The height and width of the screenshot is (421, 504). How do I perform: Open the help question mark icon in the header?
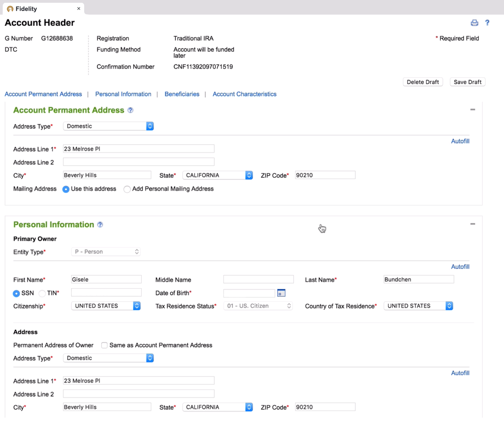coord(487,22)
